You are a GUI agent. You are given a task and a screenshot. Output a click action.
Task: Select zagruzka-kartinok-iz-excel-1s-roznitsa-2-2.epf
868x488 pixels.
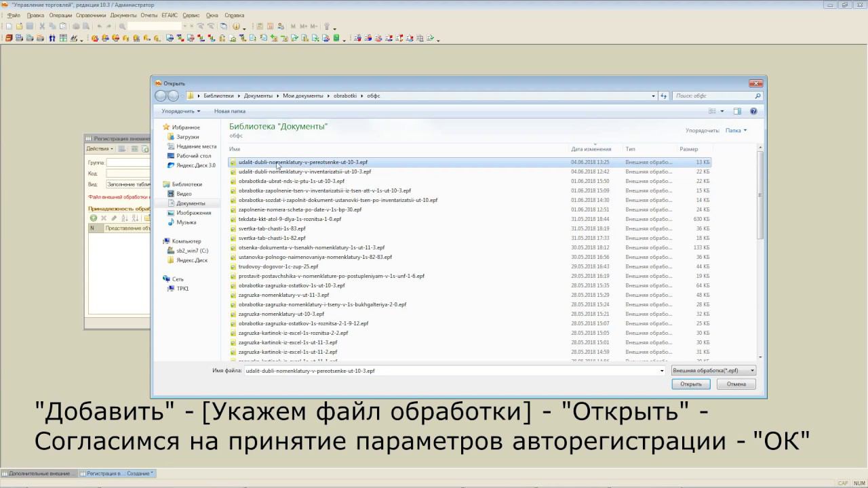469,333
